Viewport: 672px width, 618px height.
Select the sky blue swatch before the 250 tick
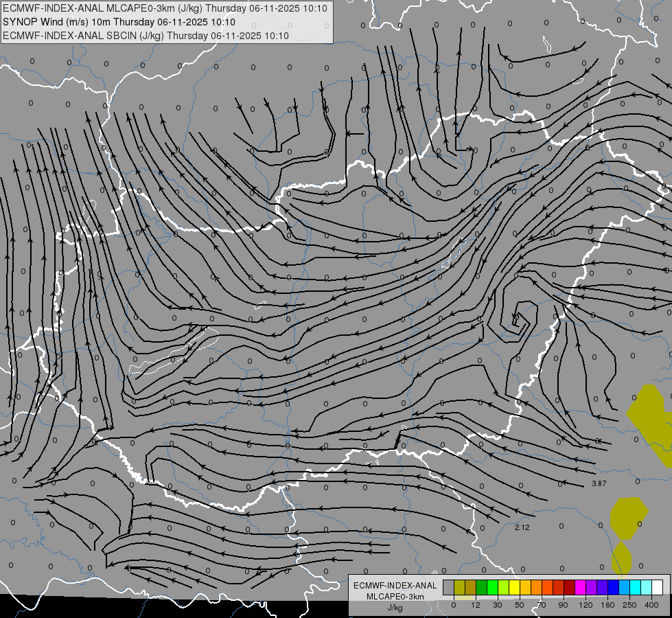coord(625,587)
